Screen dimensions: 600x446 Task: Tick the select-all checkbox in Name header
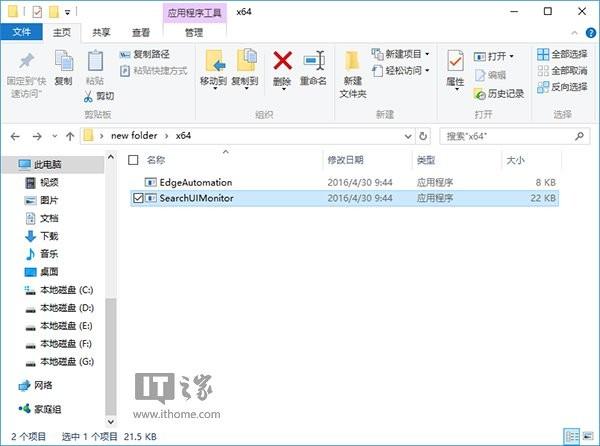click(133, 160)
